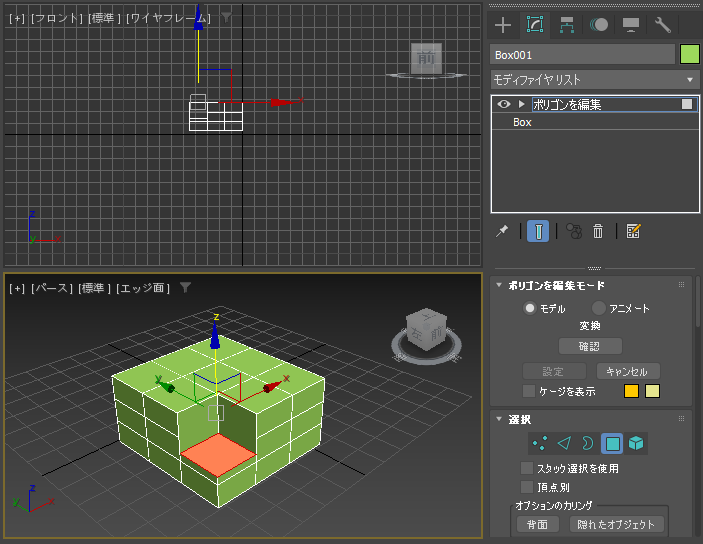Click the command panel scrollbar
This screenshot has height=544, width=703.
pyautogui.click(x=698, y=302)
